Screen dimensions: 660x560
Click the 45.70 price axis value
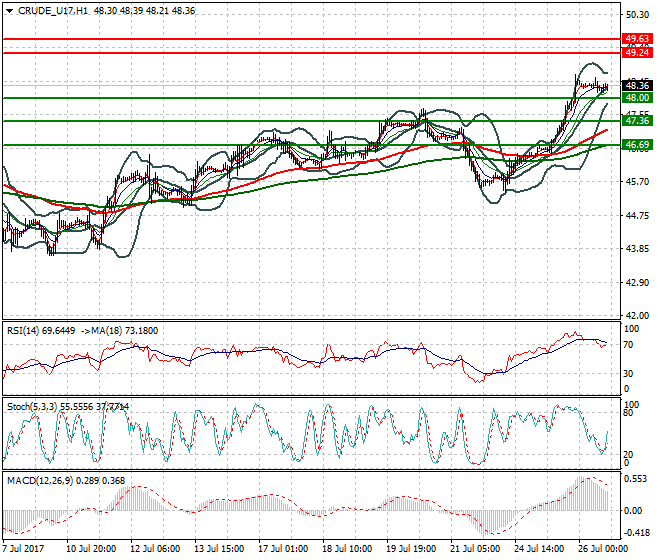point(637,182)
